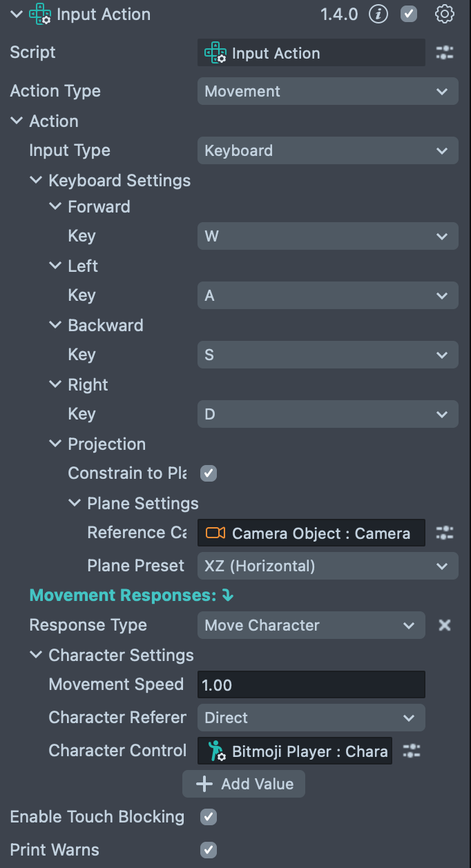Open the Action Type dropdown
Screen dimensions: 471x868
[x=327, y=91]
